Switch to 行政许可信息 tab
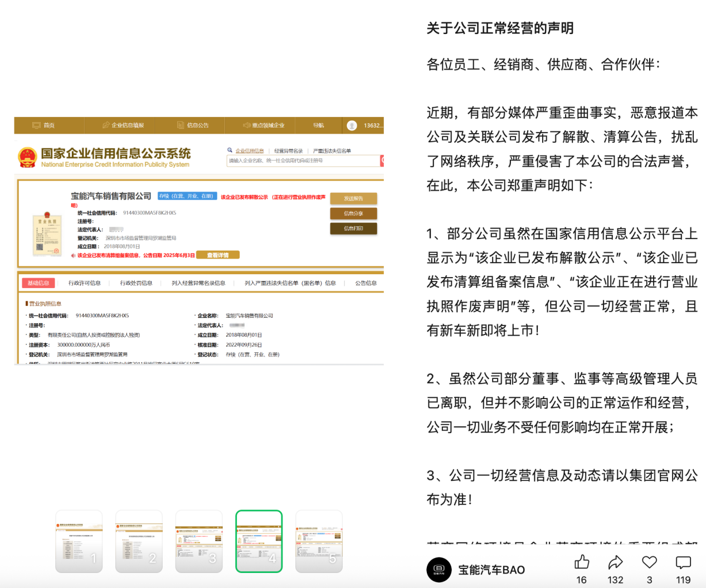The image size is (706, 588). point(85,283)
